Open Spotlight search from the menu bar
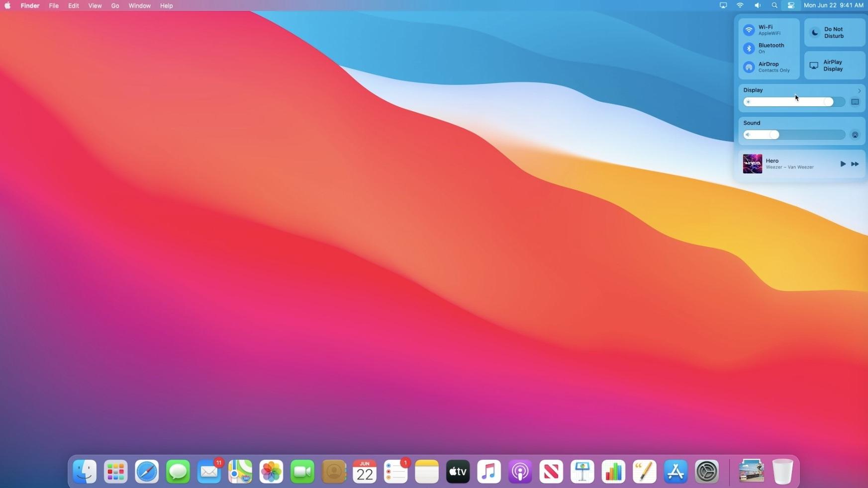 [x=774, y=5]
